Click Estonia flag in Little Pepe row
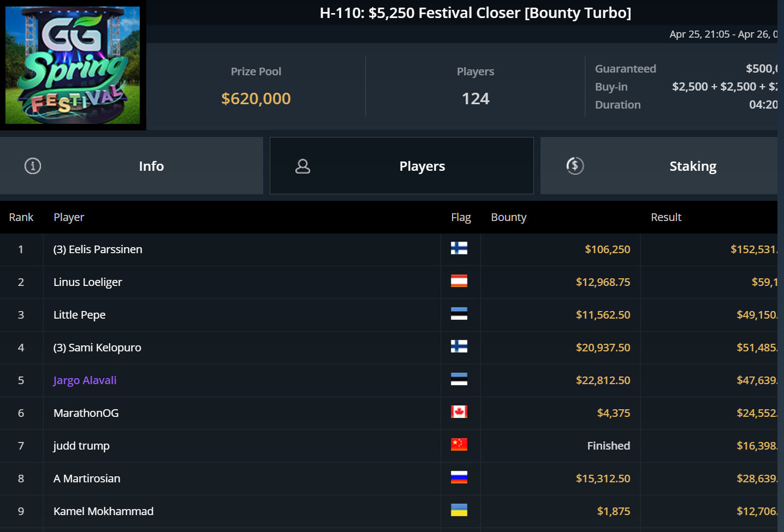The width and height of the screenshot is (784, 532). (x=459, y=314)
